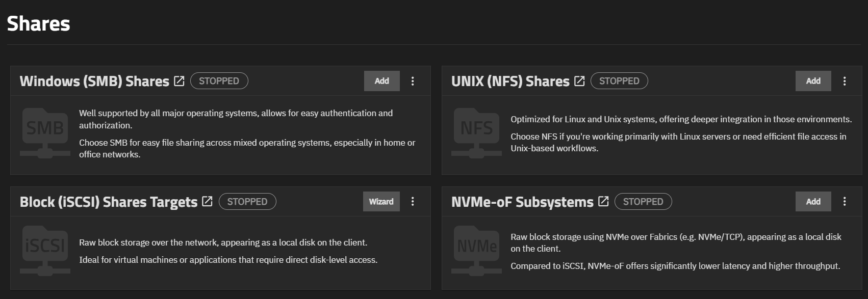Click the STOPPED status badge for NVMe-oF
Image resolution: width=868 pixels, height=299 pixels.
[x=643, y=202]
